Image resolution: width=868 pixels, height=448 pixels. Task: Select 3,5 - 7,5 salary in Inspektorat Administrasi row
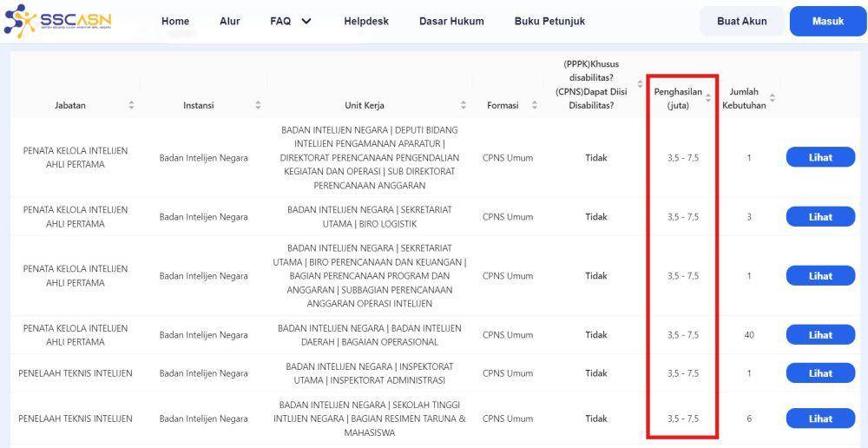[x=683, y=373]
